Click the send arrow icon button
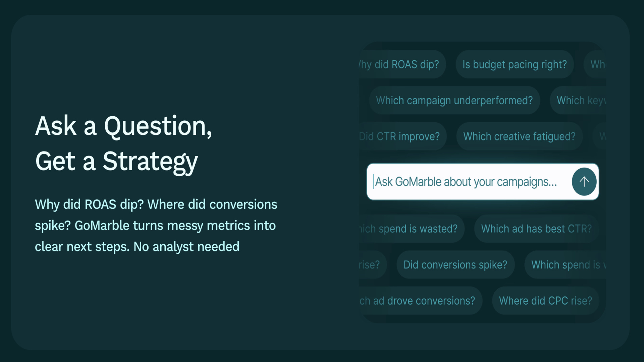This screenshot has width=644, height=362. pos(584,182)
